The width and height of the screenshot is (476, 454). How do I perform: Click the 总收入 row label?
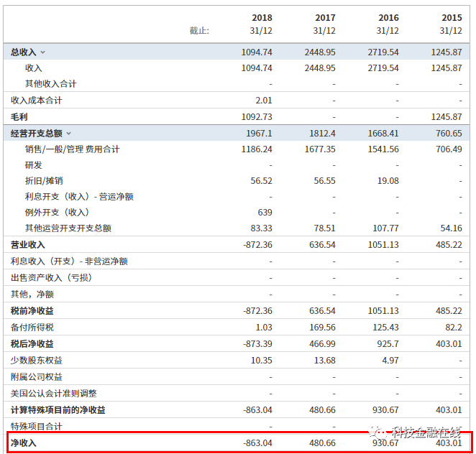pos(24,52)
